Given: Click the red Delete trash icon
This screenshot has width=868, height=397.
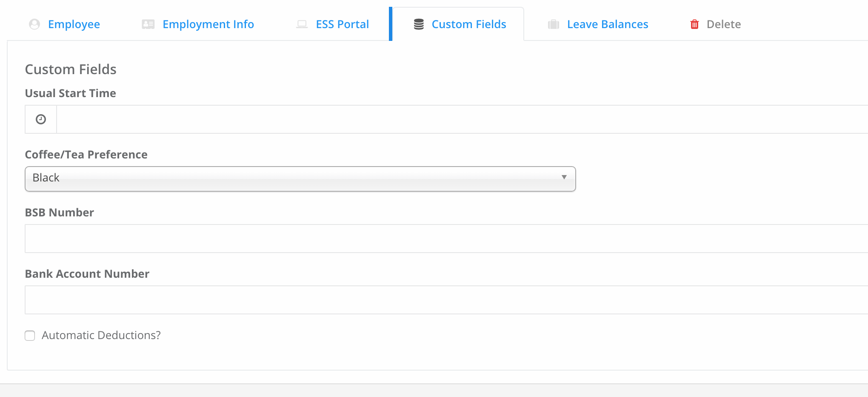Looking at the screenshot, I should click(x=694, y=24).
